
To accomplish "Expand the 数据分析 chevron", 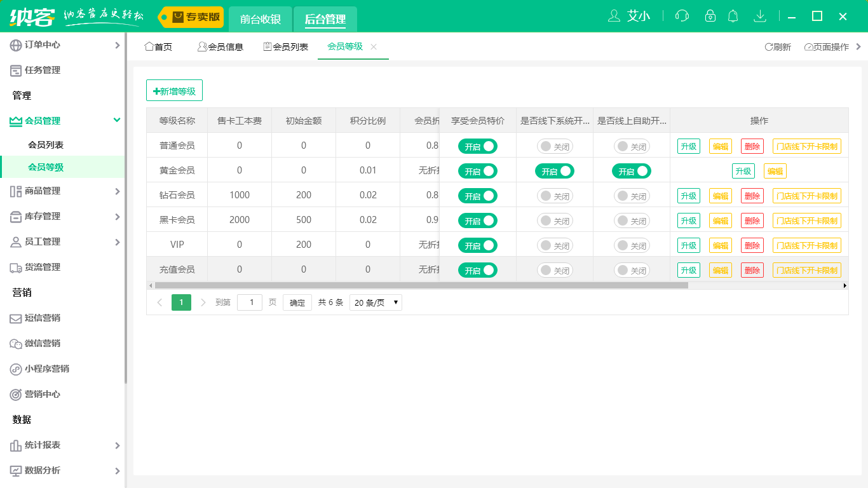I will tap(118, 471).
